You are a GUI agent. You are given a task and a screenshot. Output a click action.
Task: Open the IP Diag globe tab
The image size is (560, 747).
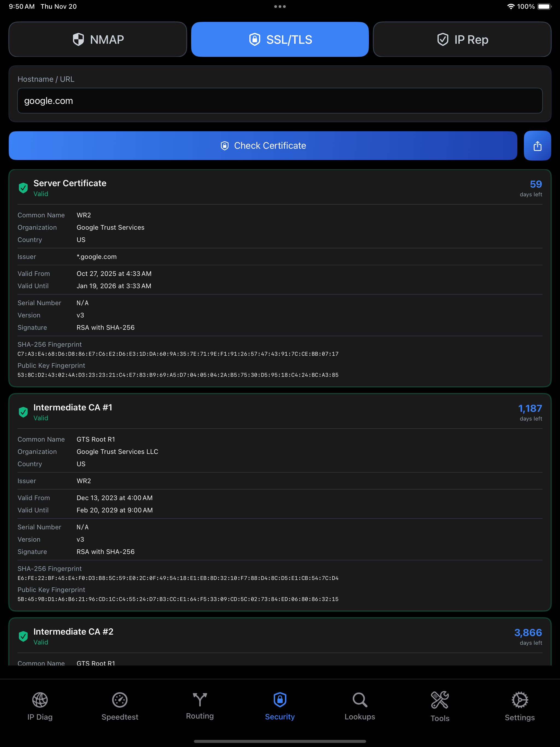point(40,707)
